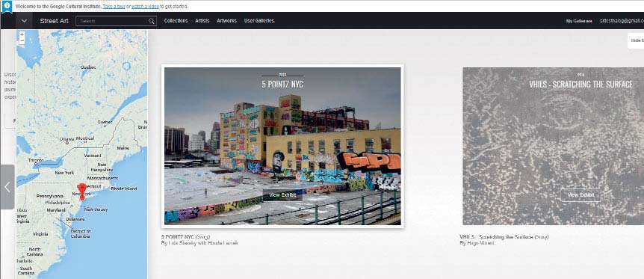Open the Artworks menu

coord(226,21)
